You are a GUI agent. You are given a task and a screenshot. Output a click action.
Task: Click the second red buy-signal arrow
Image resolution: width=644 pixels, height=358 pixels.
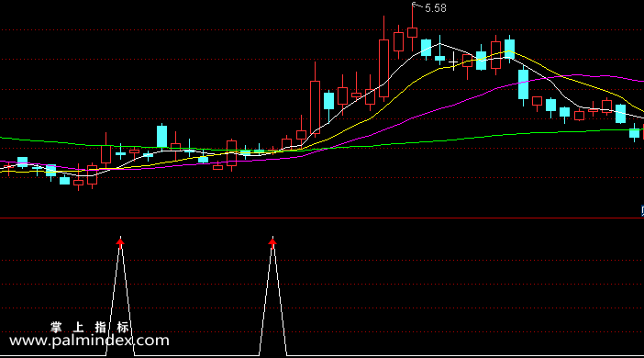point(272,243)
